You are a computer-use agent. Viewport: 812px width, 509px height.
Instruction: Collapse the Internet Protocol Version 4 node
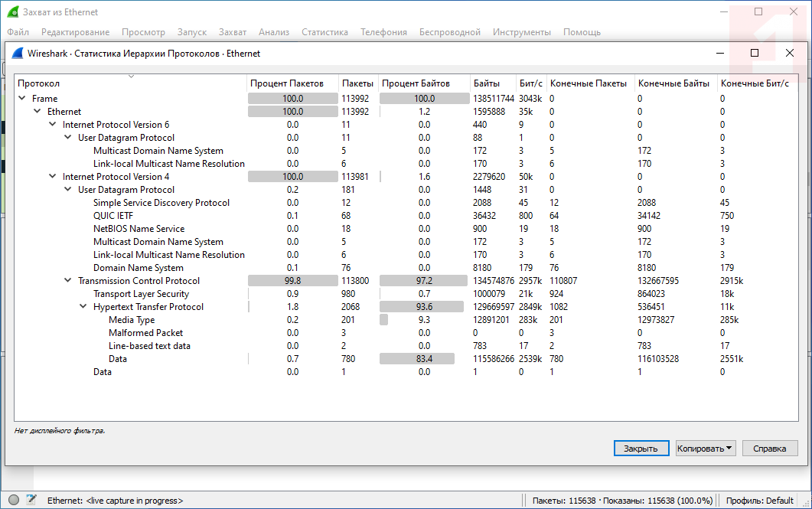52,176
